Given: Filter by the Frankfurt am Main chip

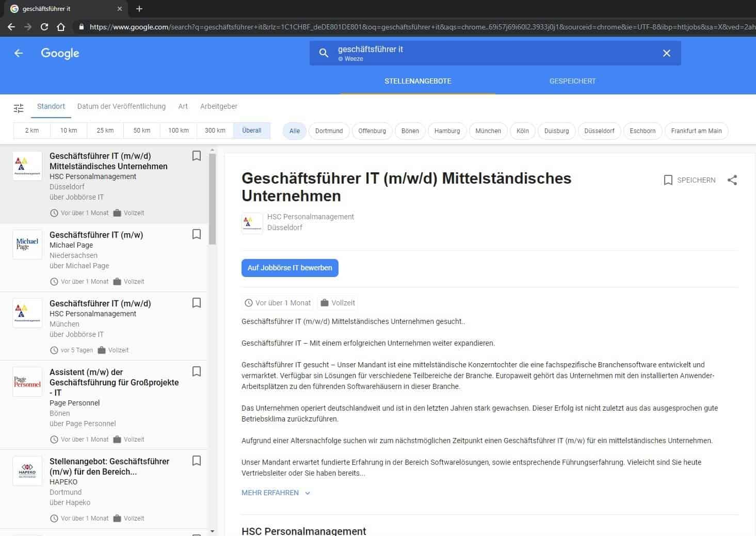Looking at the screenshot, I should click(697, 131).
